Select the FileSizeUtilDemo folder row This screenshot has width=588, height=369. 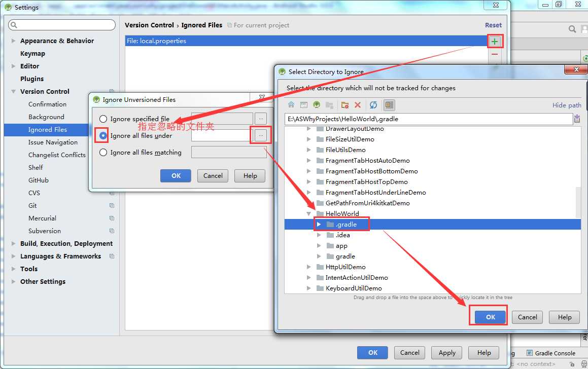(x=350, y=139)
